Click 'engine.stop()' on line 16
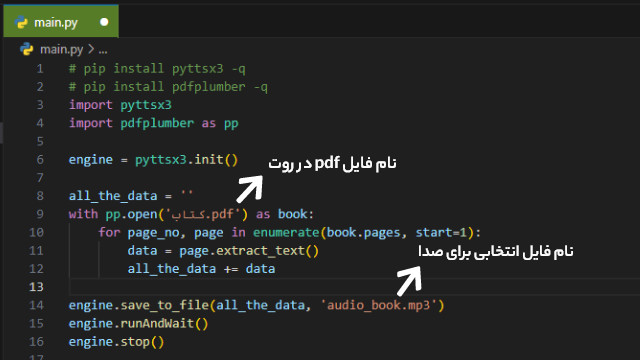Image resolution: width=640 pixels, height=360 pixels. [x=116, y=342]
